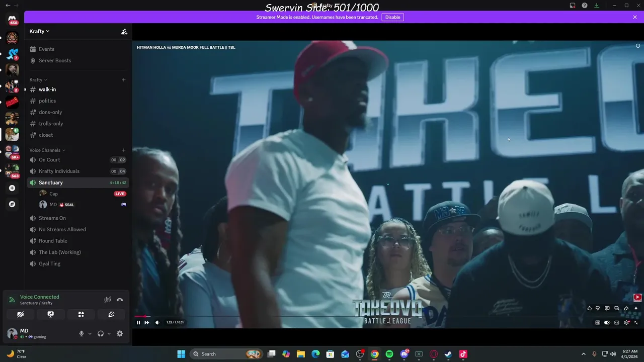
Task: Open the Events item
Action: click(78, 49)
